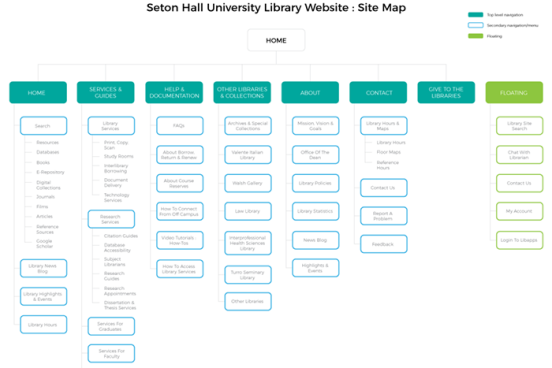Click the green Floating legend swatch
Screen dimensions: 552x368
[476, 36]
